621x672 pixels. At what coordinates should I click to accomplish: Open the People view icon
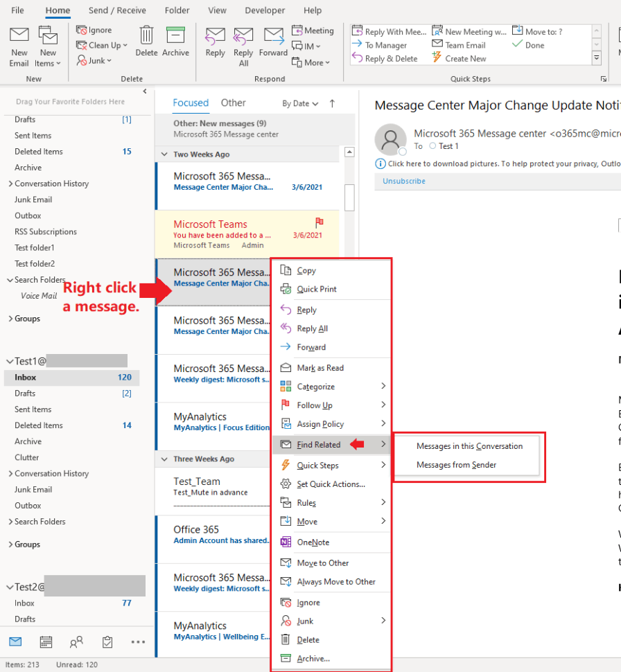click(76, 642)
